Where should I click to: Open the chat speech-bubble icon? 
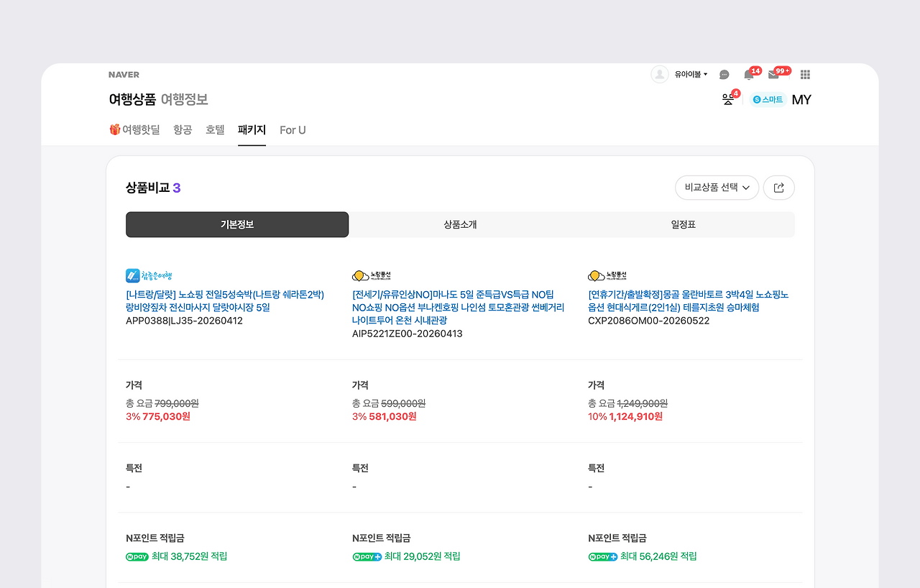point(724,75)
